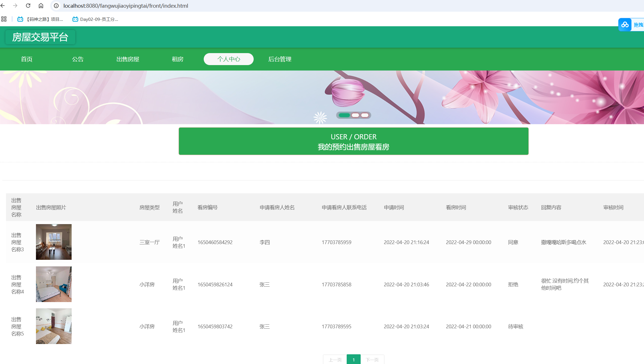Go to the browser home icon

(41, 6)
